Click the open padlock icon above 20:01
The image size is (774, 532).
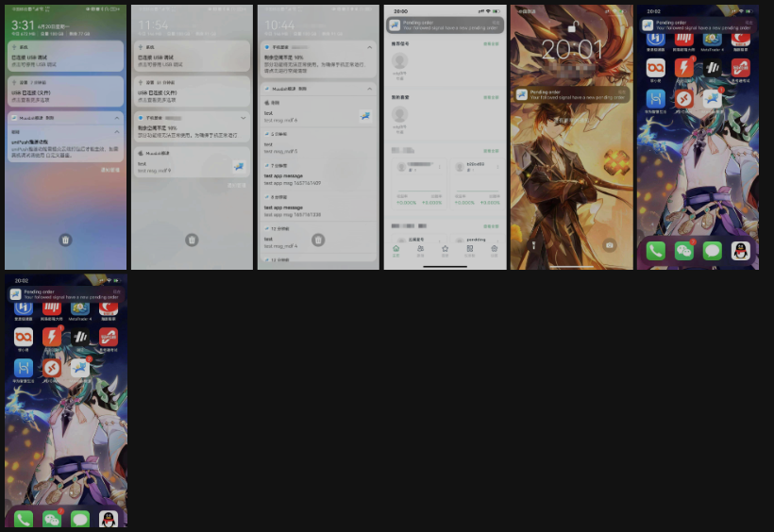(x=572, y=26)
